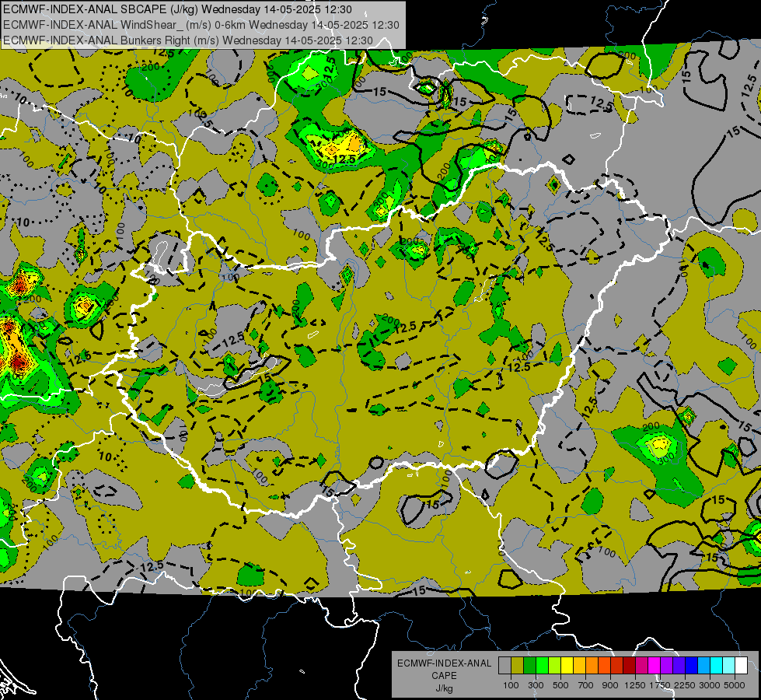The image size is (761, 700).
Task: Click the bright green legend swatch
Action: click(x=542, y=666)
